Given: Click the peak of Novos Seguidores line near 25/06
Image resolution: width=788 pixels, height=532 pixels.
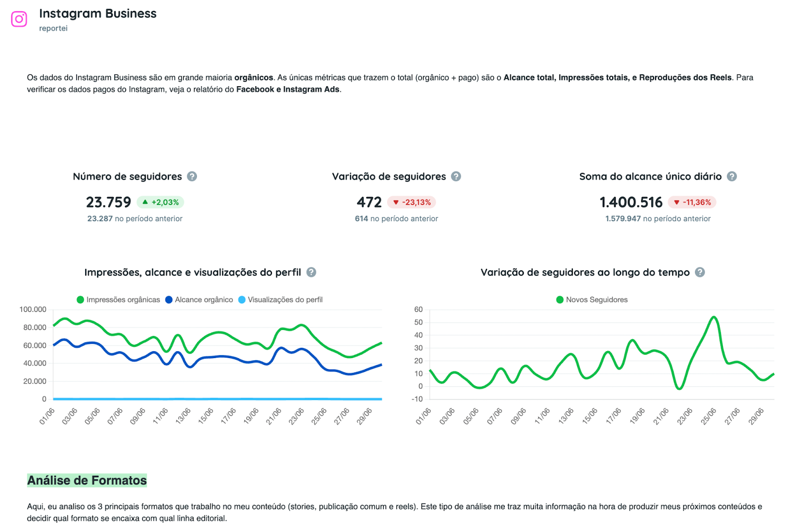Looking at the screenshot, I should tap(714, 317).
